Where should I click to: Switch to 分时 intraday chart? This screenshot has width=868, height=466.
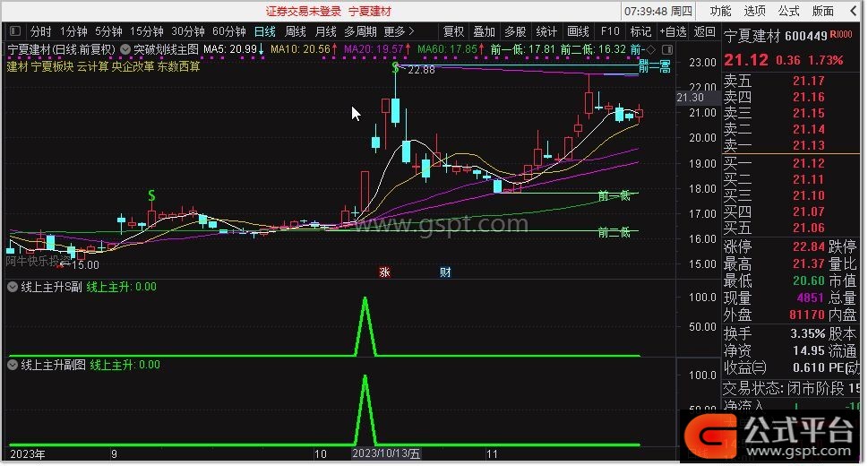click(x=40, y=31)
